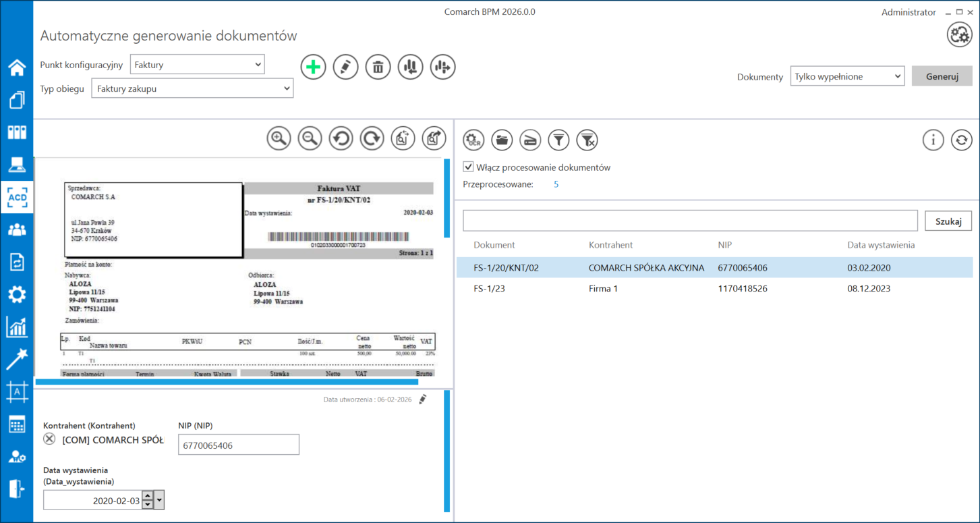Click the clear filter funnel icon
The image size is (980, 523).
coord(587,140)
